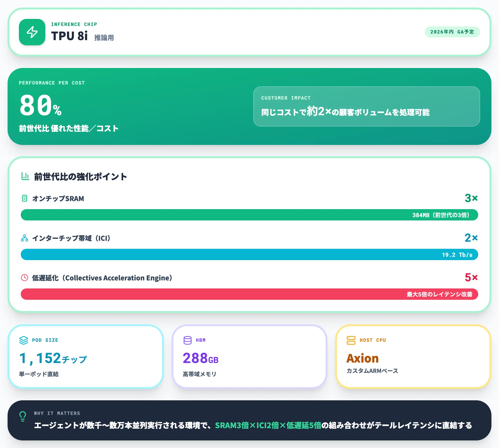Click the lightning bolt TPU 8i chip icon

tap(32, 32)
